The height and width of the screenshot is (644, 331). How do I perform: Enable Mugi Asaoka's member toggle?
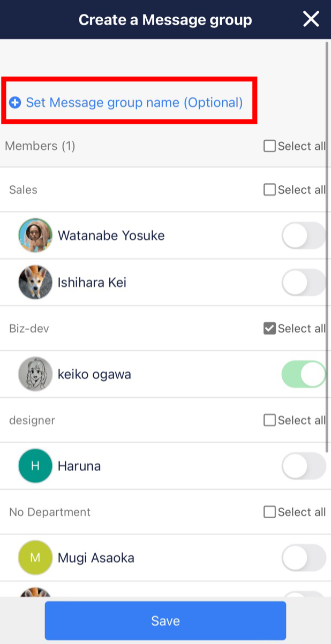click(303, 557)
